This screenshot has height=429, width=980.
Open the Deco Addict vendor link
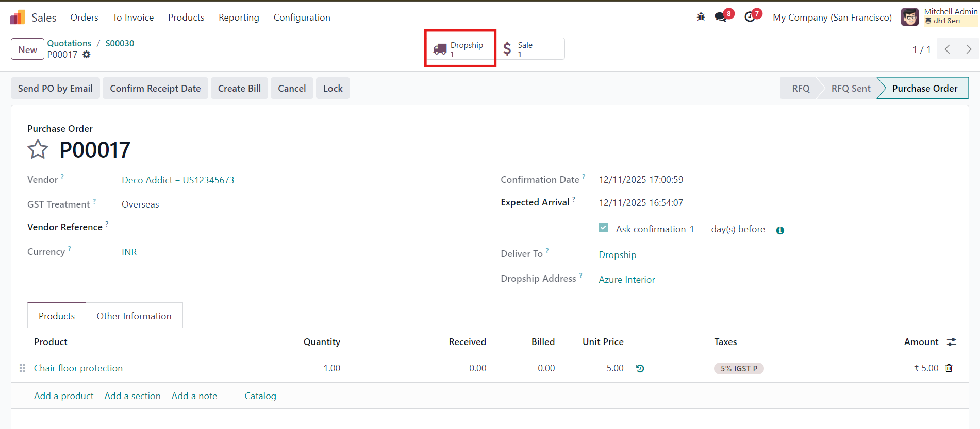[178, 180]
